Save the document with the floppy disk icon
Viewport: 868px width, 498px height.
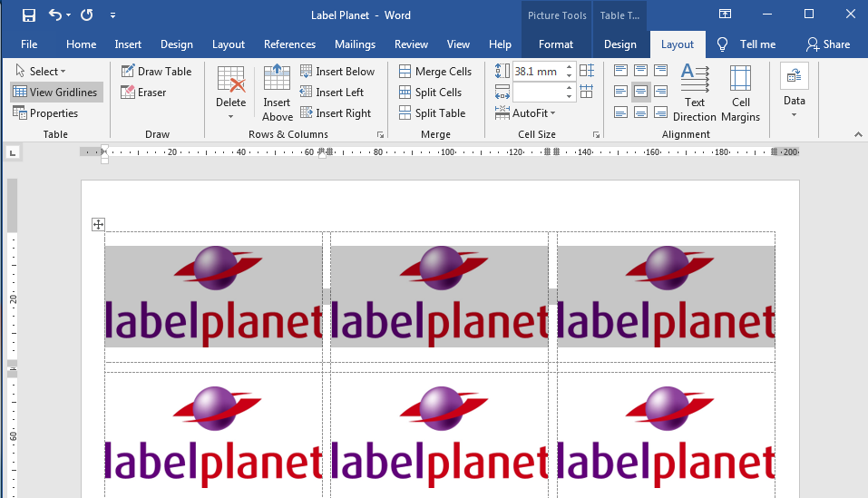(x=29, y=15)
